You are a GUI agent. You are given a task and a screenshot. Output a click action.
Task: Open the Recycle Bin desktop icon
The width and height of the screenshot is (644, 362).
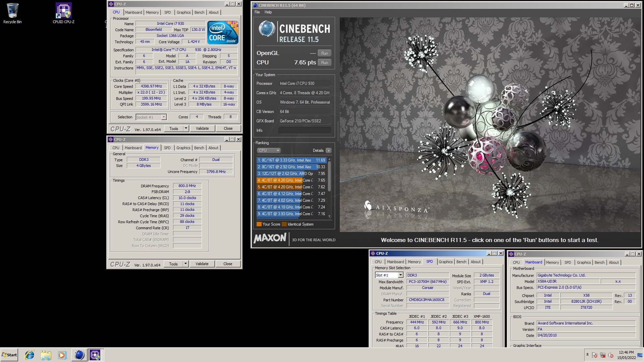click(x=12, y=13)
